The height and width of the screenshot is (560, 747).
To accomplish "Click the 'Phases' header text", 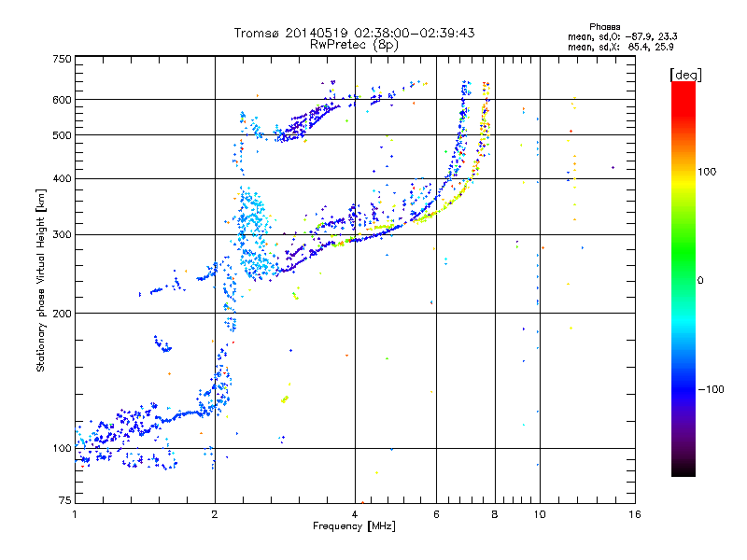I will [604, 27].
